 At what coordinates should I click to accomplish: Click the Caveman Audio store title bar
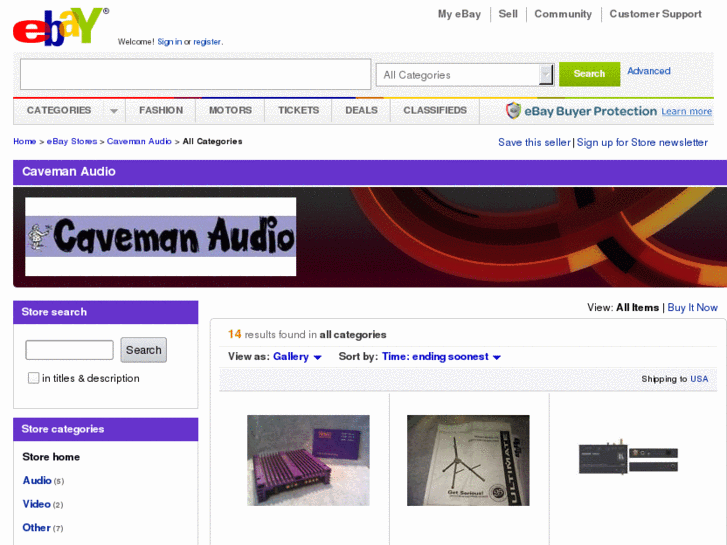coord(370,172)
